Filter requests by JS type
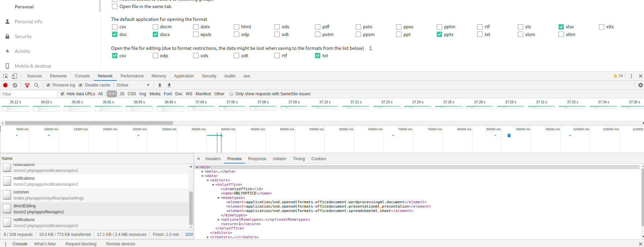The width and height of the screenshot is (644, 247). click(x=122, y=94)
